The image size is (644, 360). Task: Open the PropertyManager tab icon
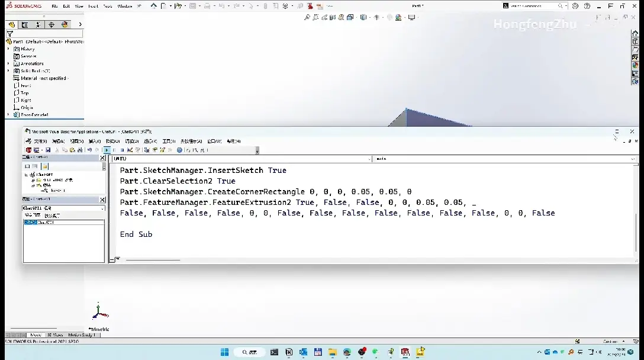[x=25, y=25]
